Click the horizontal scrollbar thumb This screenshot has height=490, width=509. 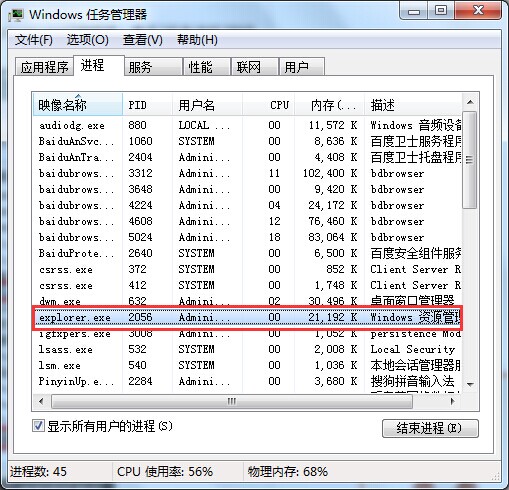pyautogui.click(x=232, y=401)
